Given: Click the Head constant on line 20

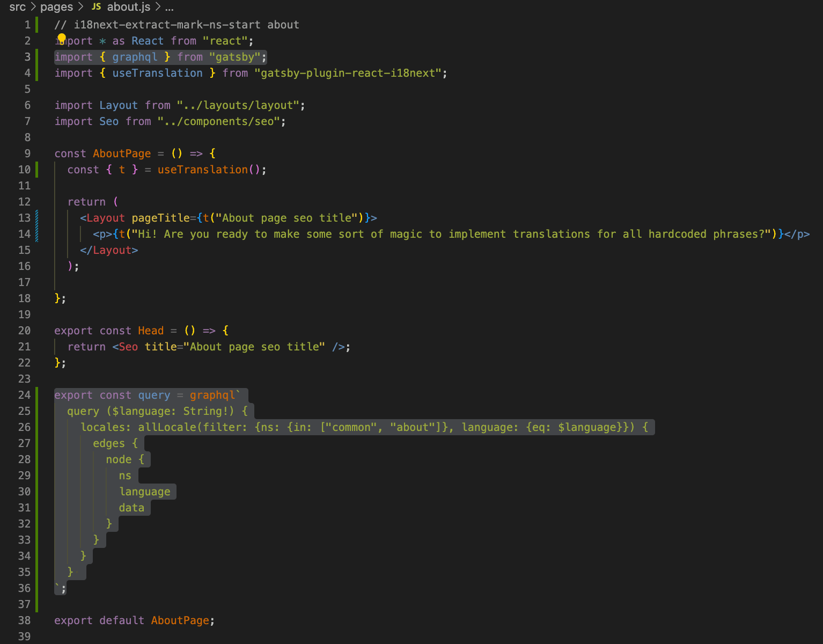Looking at the screenshot, I should 151,331.
